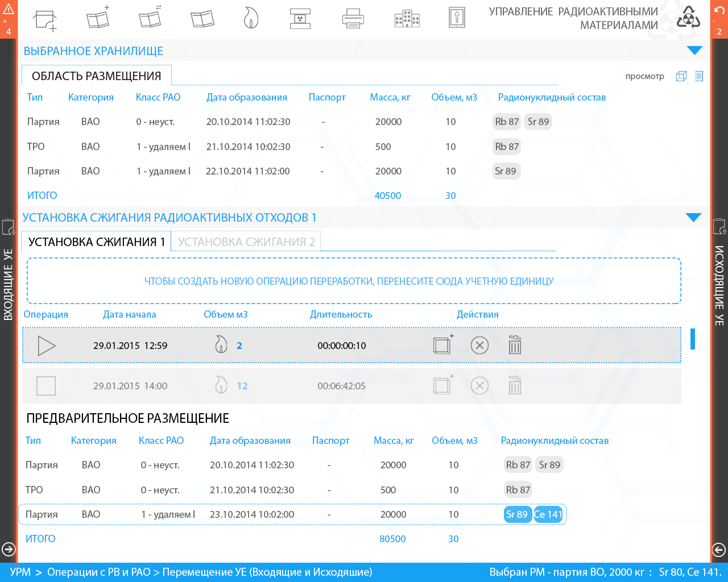
Task: Switch to УСТАНОВКА СЖИГАНИЯ 2 tab
Action: 246,242
